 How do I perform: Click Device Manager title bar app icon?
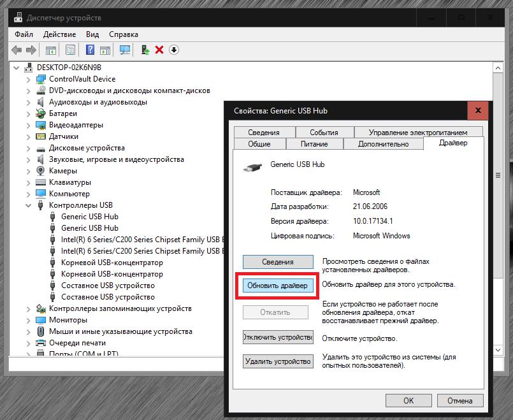tap(18, 18)
